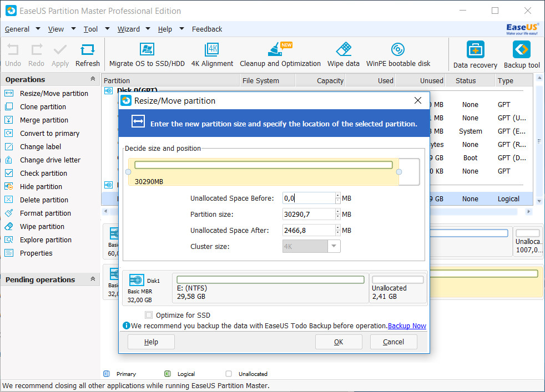Screen dimensions: 545x392
Task: Click the Undo toolbar icon
Action: point(13,50)
